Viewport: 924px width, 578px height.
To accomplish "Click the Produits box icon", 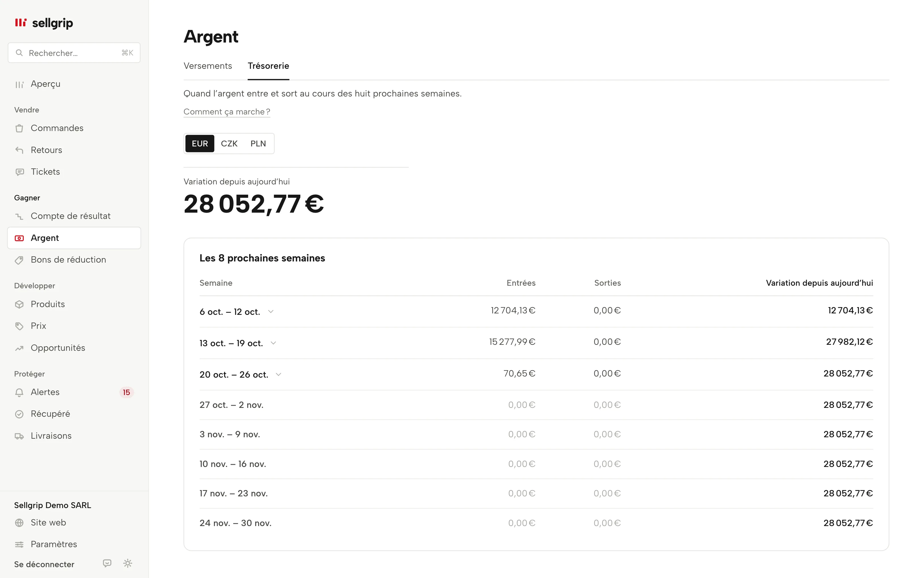I will 19,304.
